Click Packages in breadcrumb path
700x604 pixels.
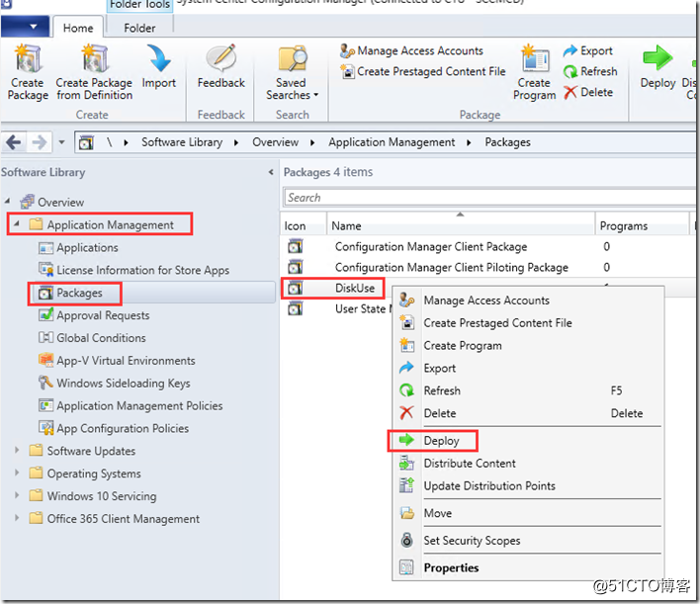pyautogui.click(x=507, y=142)
